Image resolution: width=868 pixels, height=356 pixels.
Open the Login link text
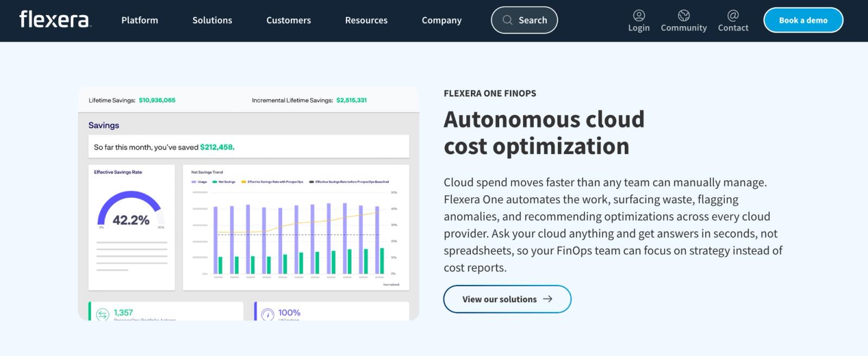tap(639, 28)
